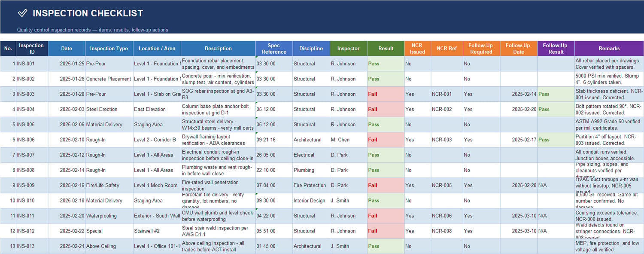Click date cell 2025-02-03

point(67,109)
